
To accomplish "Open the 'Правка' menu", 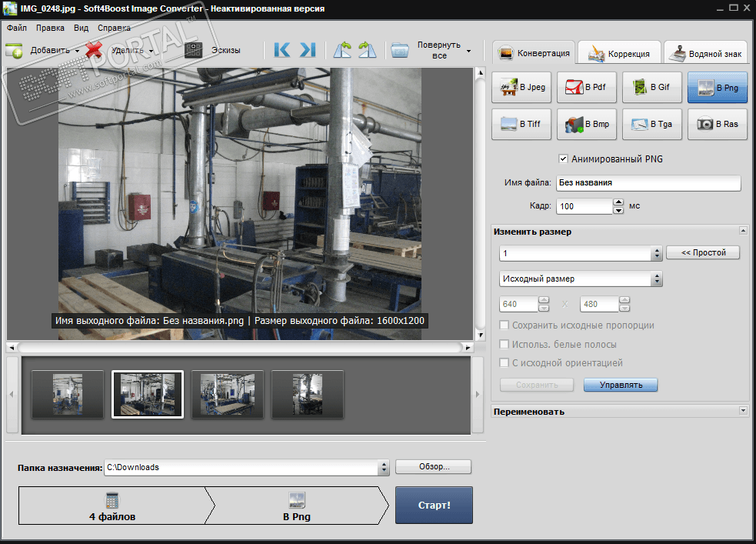I will point(50,28).
